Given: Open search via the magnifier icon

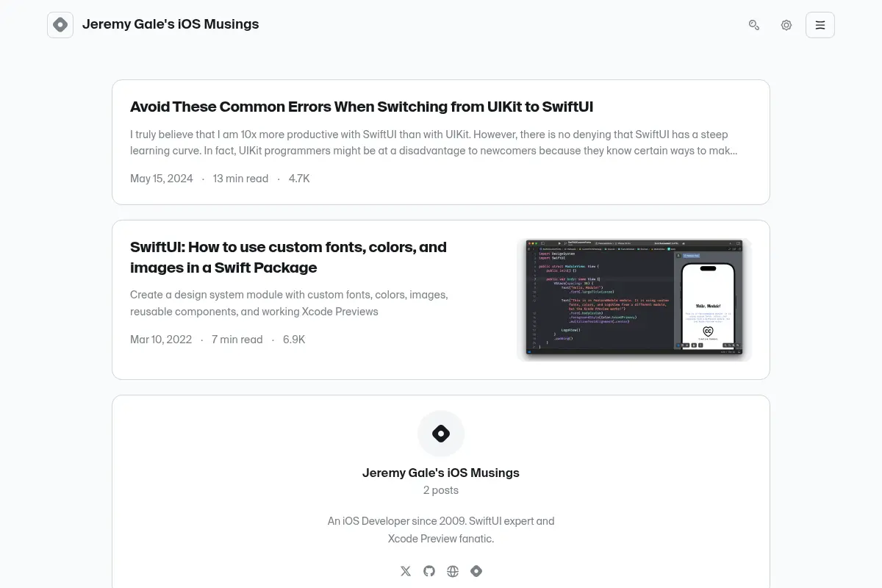Looking at the screenshot, I should coord(754,25).
